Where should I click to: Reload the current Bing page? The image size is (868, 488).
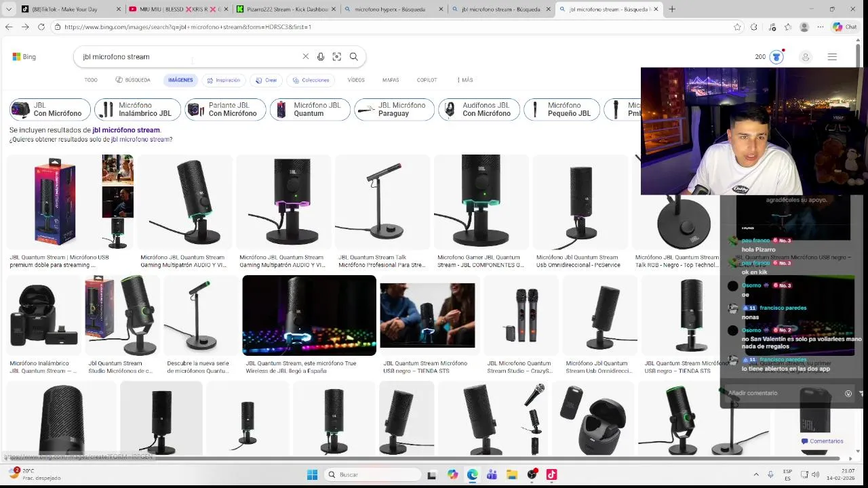41,26
